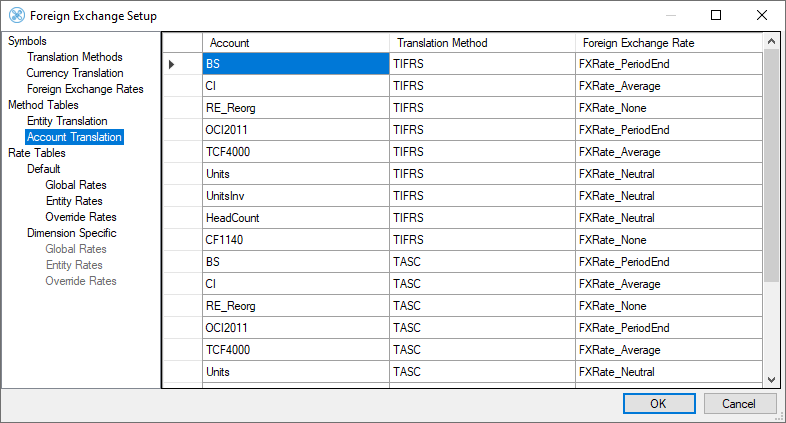Click the row selector arrow beside BS
This screenshot has height=423, width=786.
(x=172, y=64)
